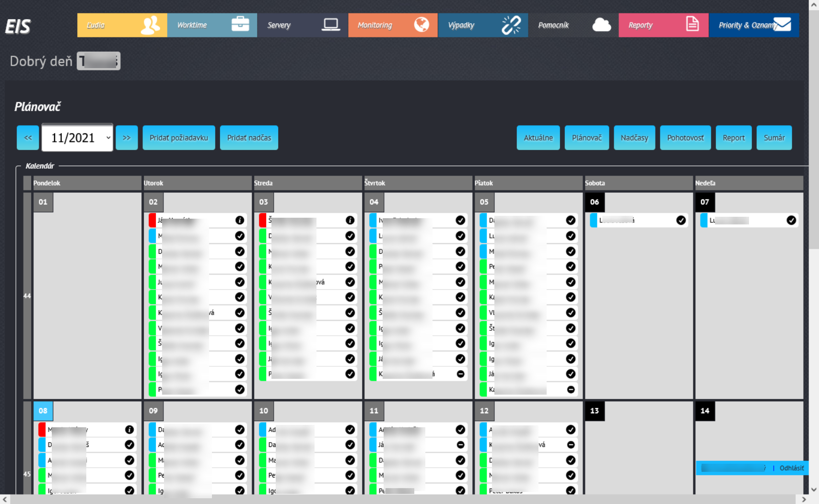This screenshot has height=504, width=819.
Task: Click the Worktime briefcase icon
Action: 240,24
